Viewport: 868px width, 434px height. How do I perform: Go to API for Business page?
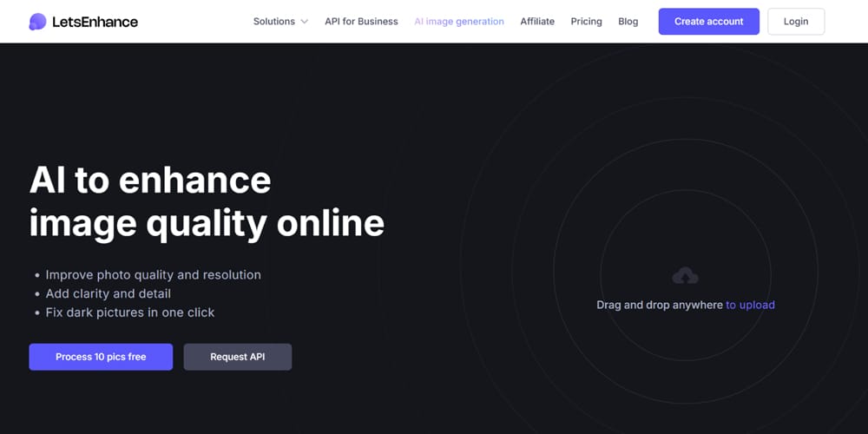[361, 22]
